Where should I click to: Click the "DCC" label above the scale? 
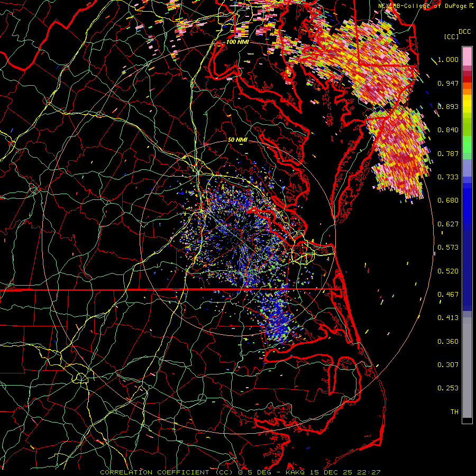tap(464, 32)
